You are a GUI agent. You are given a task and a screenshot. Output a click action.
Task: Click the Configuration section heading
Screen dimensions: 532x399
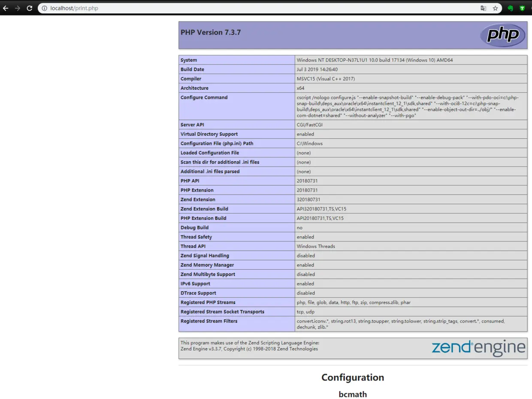pos(353,378)
